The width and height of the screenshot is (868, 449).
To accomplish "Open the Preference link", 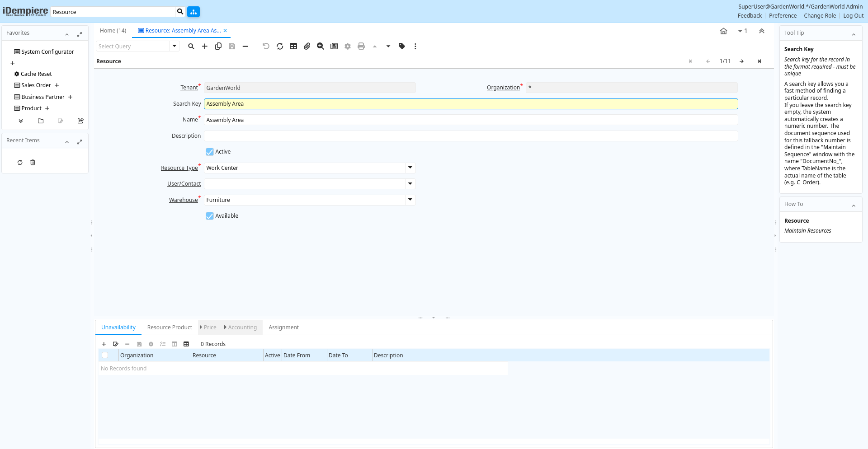I will [783, 16].
